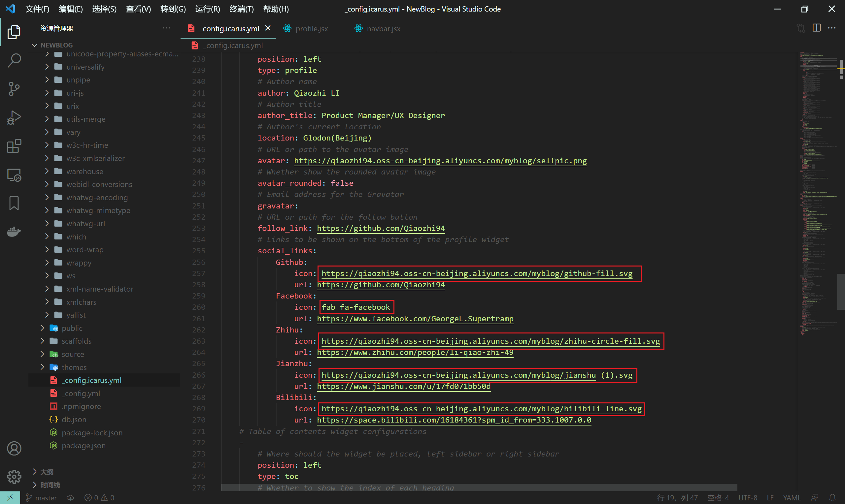Click the errors and warnings indicator in status bar
The width and height of the screenshot is (845, 504).
(99, 497)
